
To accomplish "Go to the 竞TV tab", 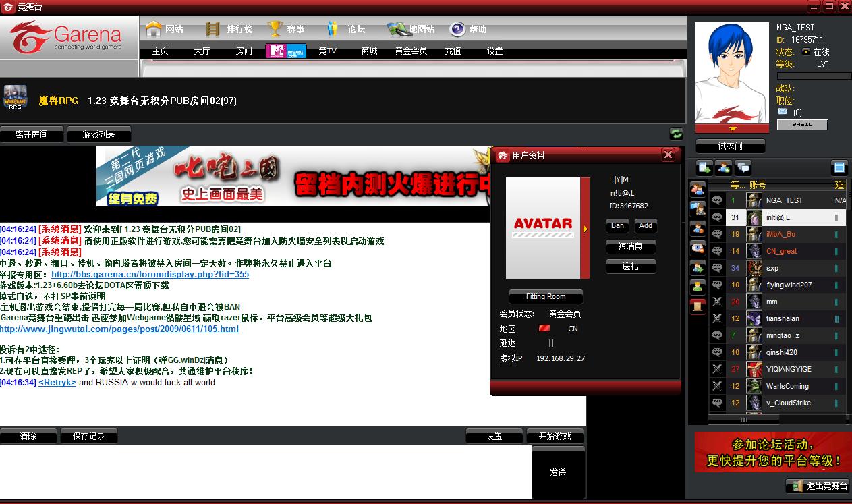I will click(x=327, y=51).
